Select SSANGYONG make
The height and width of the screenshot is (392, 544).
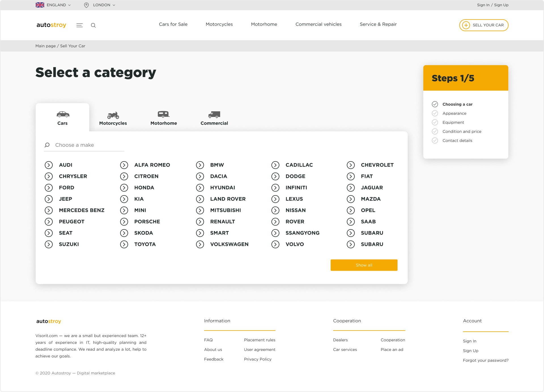[302, 233]
